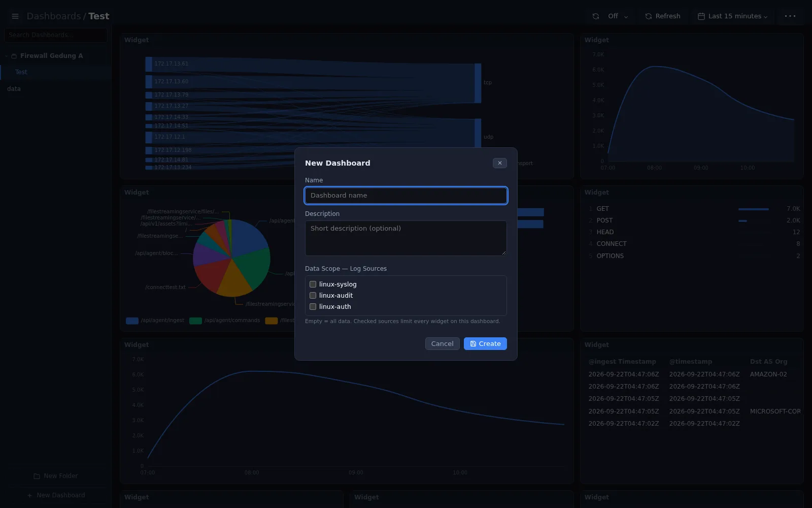Viewport: 812px width, 508px height.
Task: Click the CONNECT row in methods widget
Action: pos(694,244)
